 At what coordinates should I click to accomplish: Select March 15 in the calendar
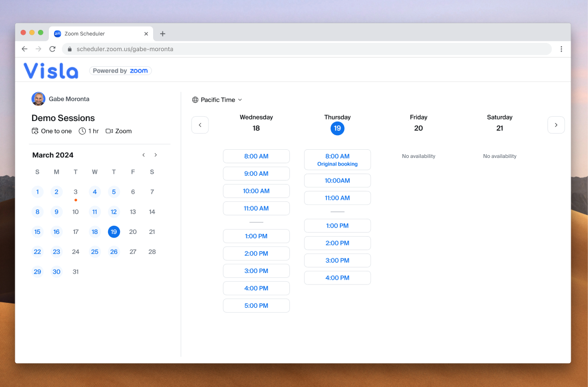coord(37,232)
